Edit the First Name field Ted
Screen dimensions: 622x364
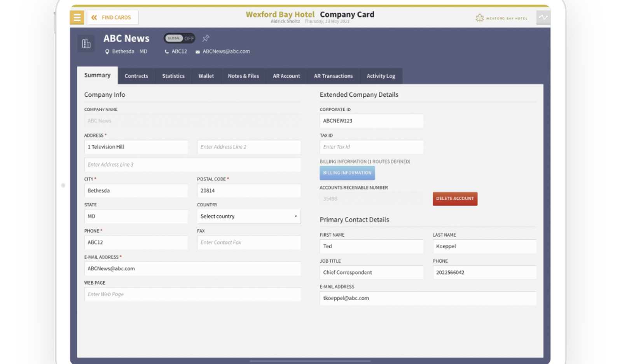pyautogui.click(x=372, y=246)
